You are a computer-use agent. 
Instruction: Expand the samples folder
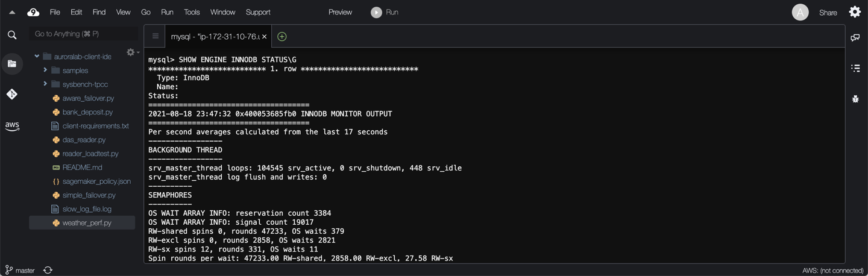pos(45,71)
